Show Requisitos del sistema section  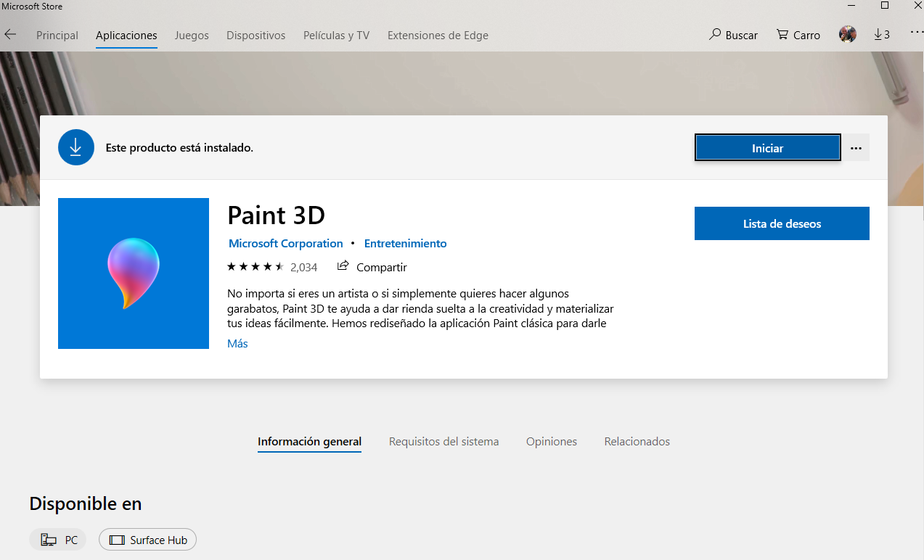point(443,442)
